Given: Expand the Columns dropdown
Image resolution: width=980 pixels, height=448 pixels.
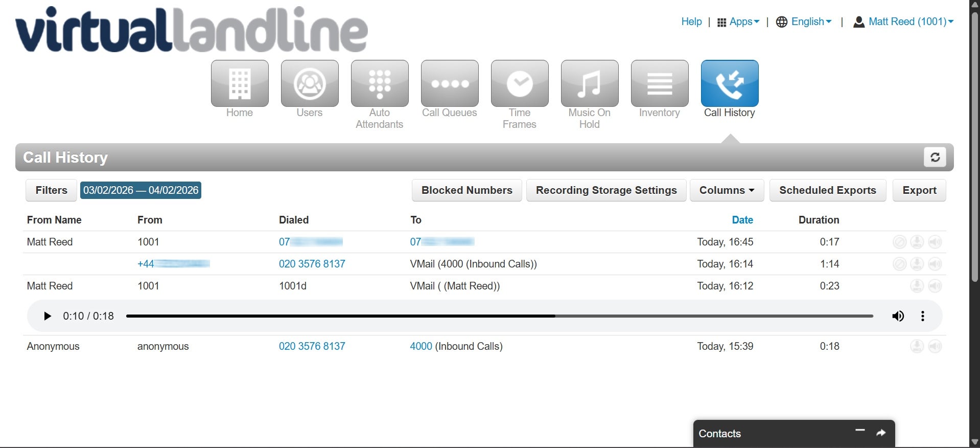Looking at the screenshot, I should [727, 190].
